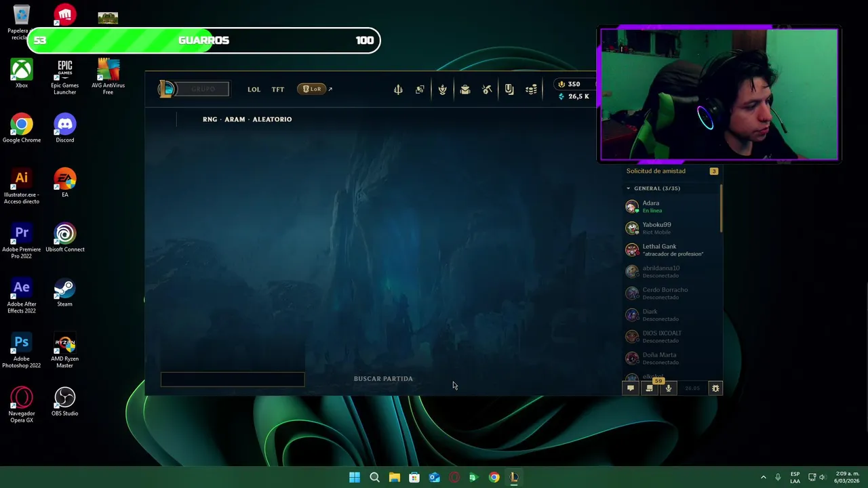Select offline friend Diark
Image resolution: width=868 pixels, height=488 pixels.
pyautogui.click(x=671, y=315)
